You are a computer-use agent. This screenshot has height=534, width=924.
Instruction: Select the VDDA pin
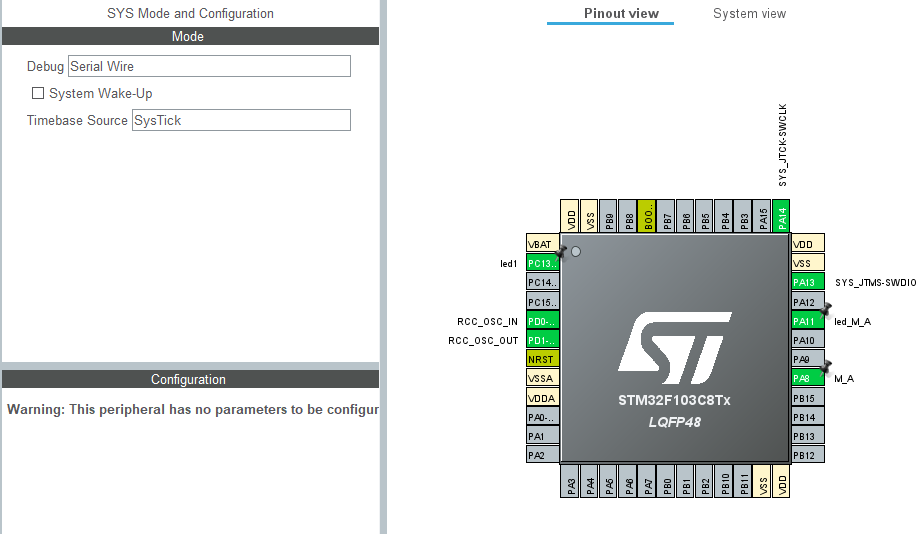tap(542, 398)
